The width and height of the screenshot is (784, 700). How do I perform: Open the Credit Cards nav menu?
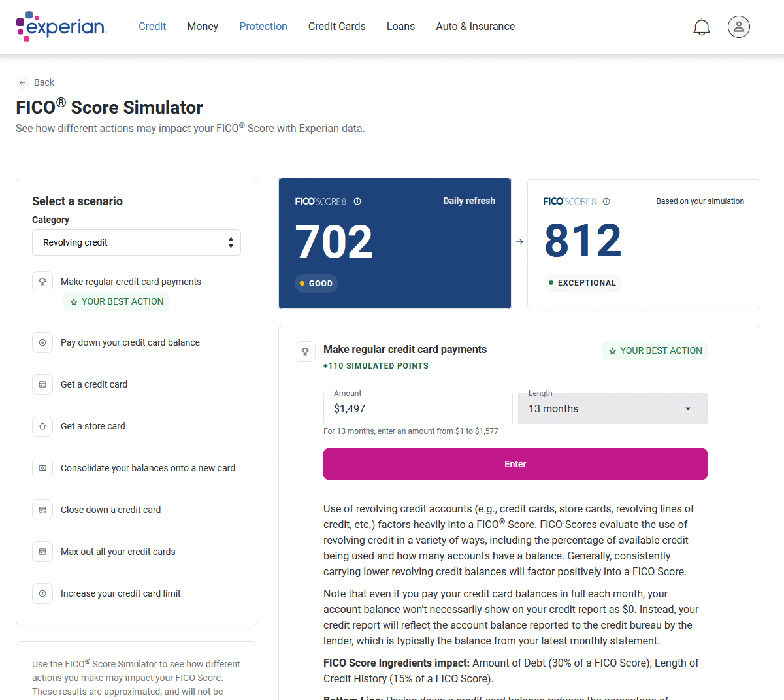pyautogui.click(x=337, y=27)
